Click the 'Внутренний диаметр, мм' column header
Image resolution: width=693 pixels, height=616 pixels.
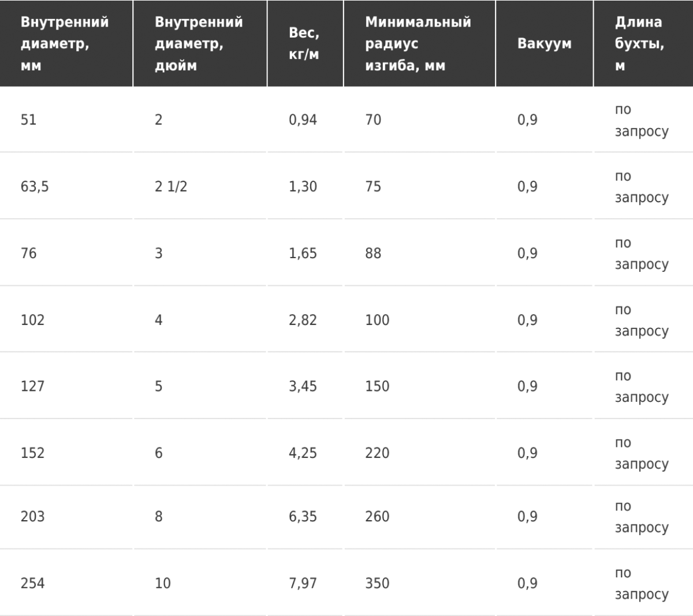pos(66,43)
